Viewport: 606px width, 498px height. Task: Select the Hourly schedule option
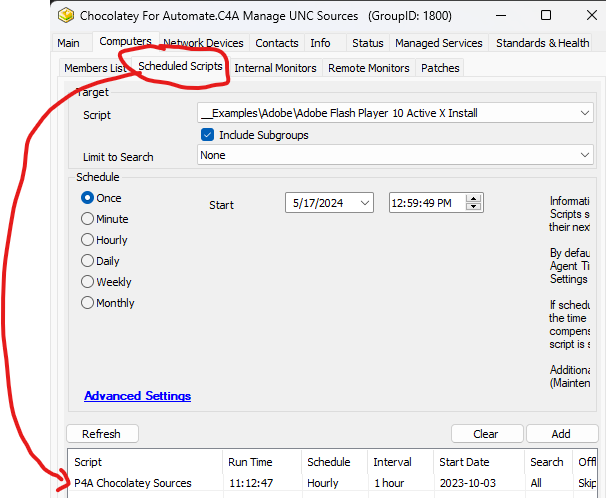pyautogui.click(x=87, y=240)
